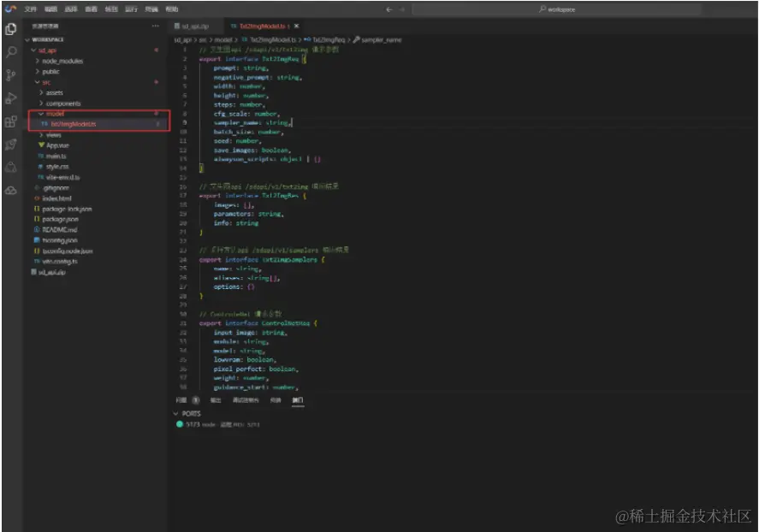
Task: Open the 终端 (Terminal) menu
Action: 151,9
